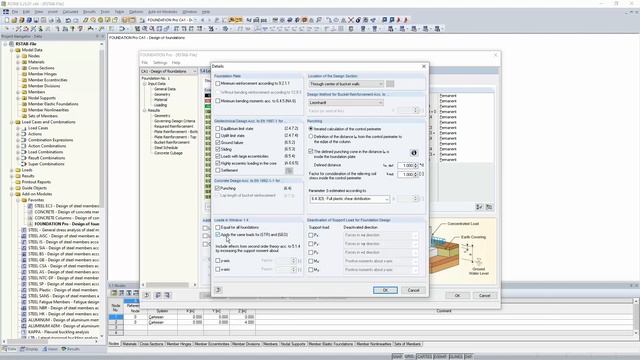The width and height of the screenshot is (640, 360).
Task: Click the New file icon in main toolbar
Action: pyautogui.click(x=7, y=20)
